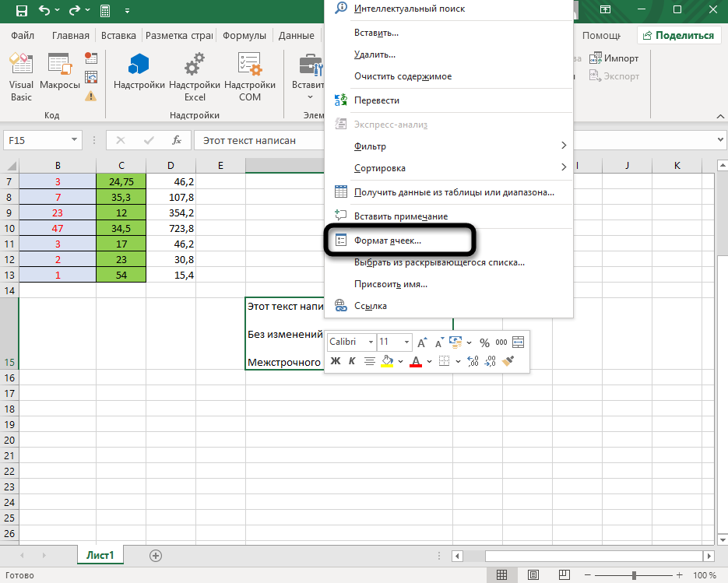Click cell C9 containing 12
Viewport: 728px width, 583px height.
point(121,212)
